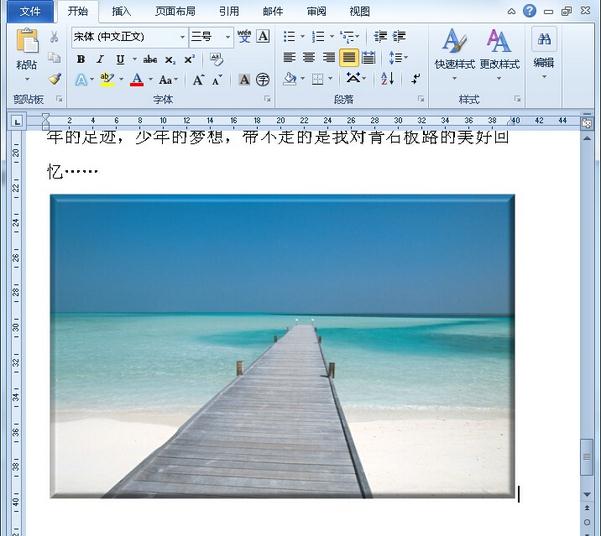Open 段落 paragraph dialog launcher
Image resolution: width=601 pixels, height=536 pixels.
421,99
